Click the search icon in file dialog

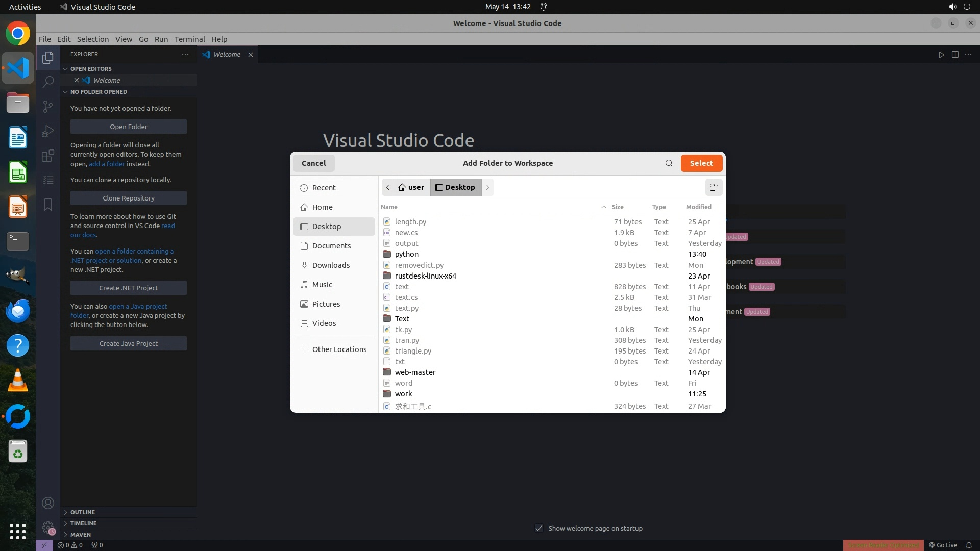[x=669, y=163]
